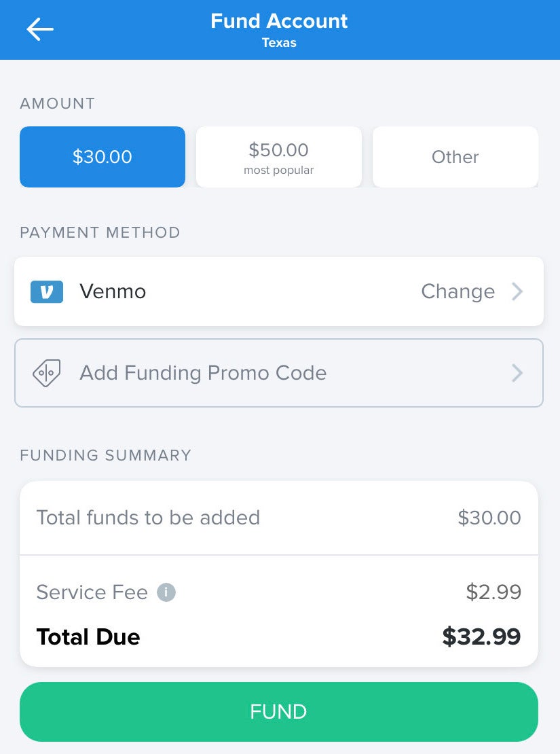560x754 pixels.
Task: Tap the Fund Account header title
Action: [279, 21]
